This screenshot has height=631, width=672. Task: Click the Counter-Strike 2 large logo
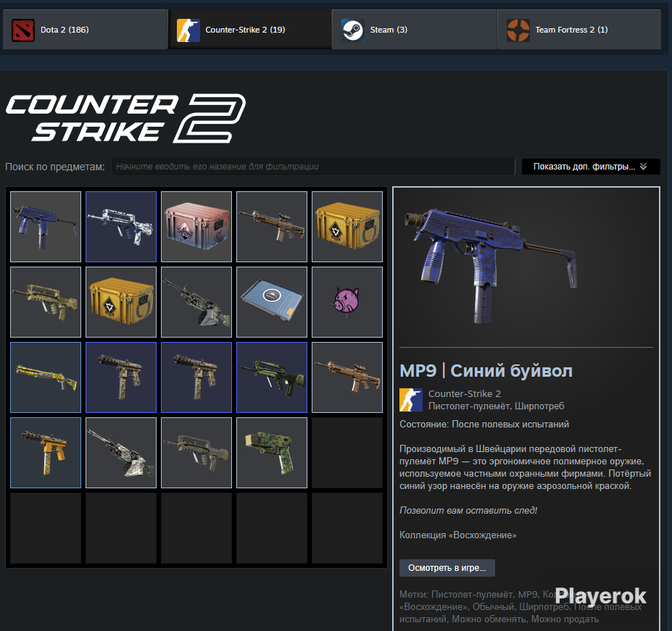(125, 118)
